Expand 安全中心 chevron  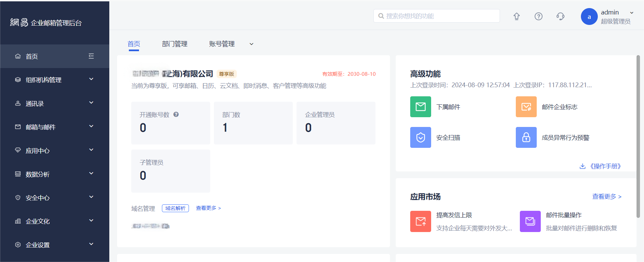[x=91, y=197]
